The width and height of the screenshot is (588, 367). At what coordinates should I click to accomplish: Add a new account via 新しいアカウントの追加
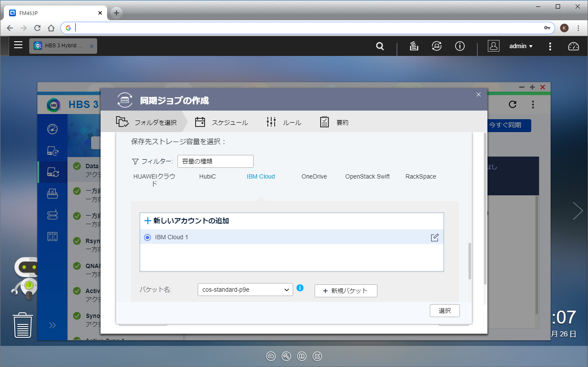(x=187, y=221)
